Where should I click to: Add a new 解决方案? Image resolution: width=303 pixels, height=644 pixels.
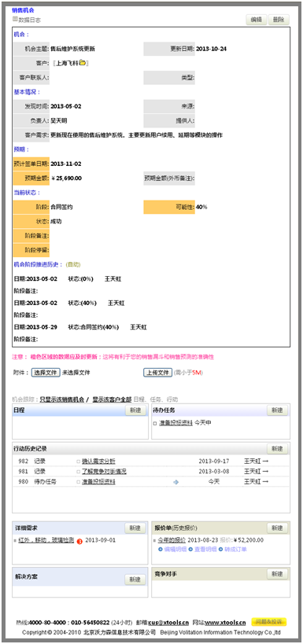pos(135,580)
